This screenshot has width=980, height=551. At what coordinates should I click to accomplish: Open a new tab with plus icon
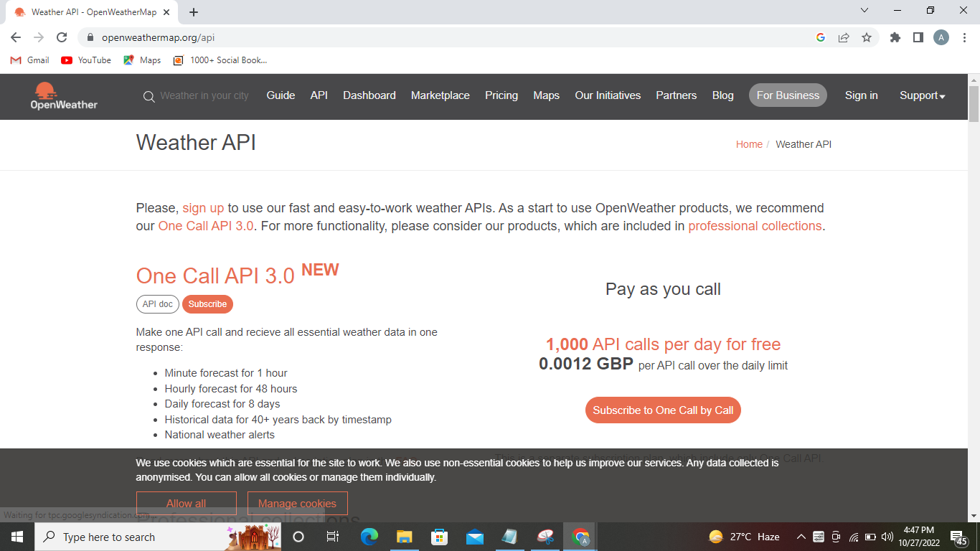[194, 12]
